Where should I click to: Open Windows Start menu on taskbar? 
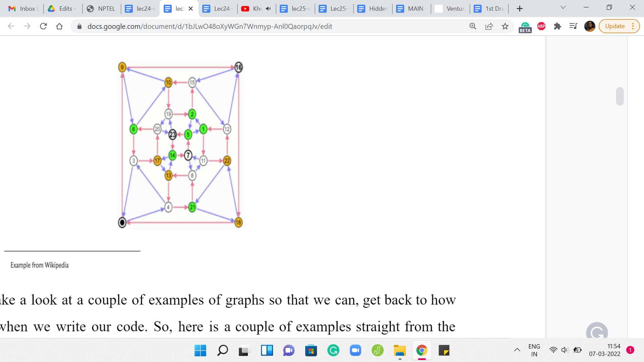[200, 351]
